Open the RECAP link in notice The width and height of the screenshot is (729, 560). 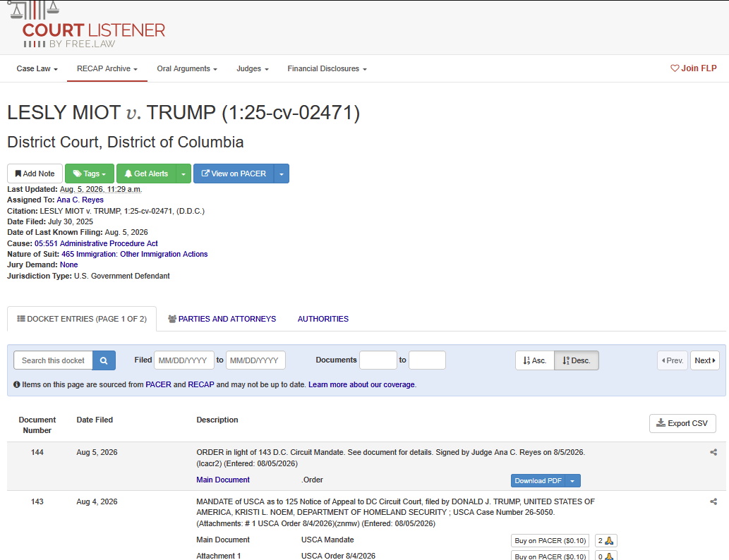[x=201, y=385]
